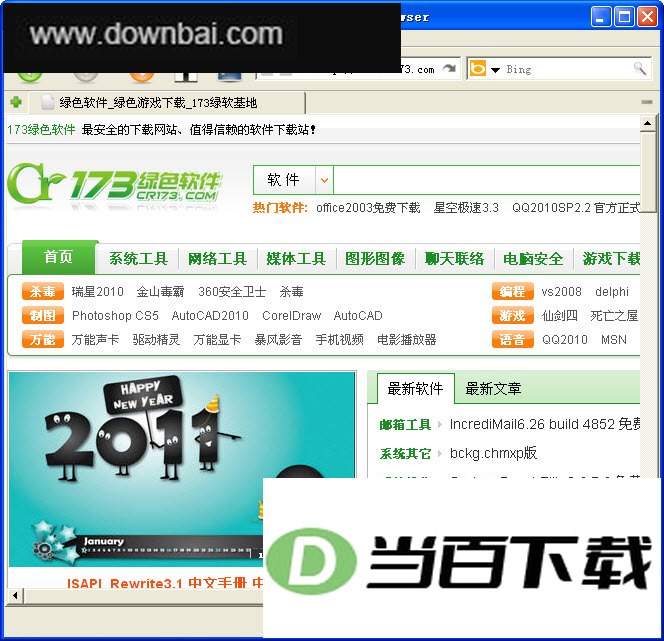Open the 系统工具 navigation tab
This screenshot has width=664, height=641.
pyautogui.click(x=138, y=259)
